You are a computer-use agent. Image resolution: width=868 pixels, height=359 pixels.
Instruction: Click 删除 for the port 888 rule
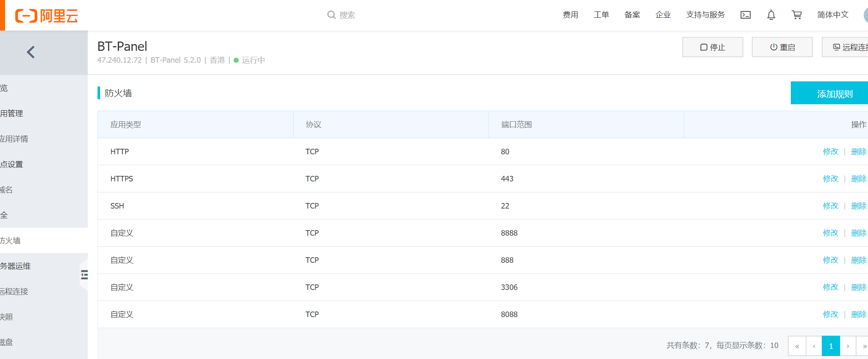point(859,260)
